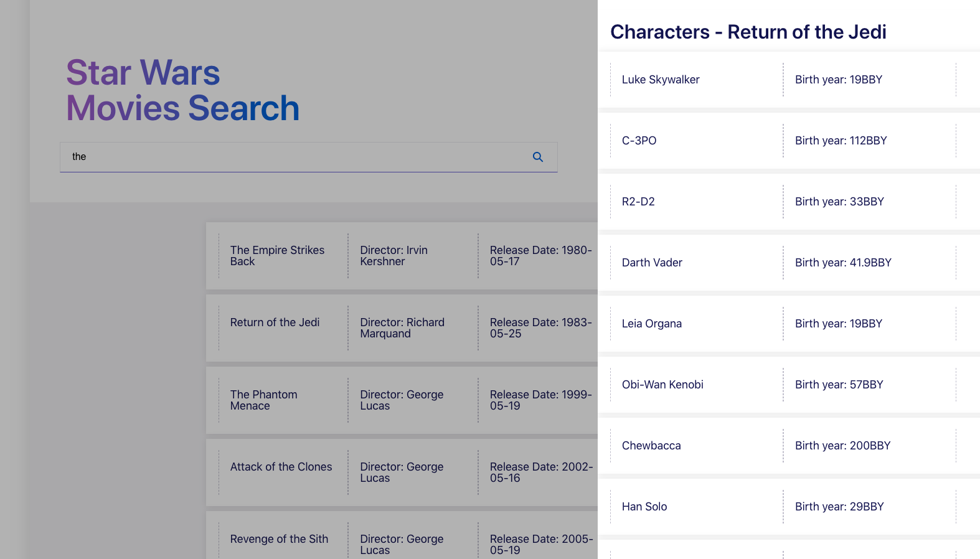Click Release Date: 1983-05-25 cell
This screenshot has width=980, height=559.
540,328
